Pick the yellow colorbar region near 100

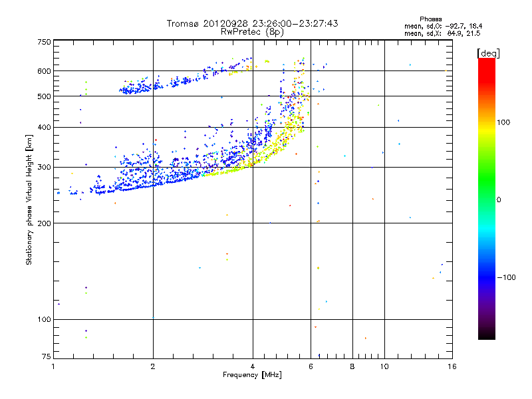pos(486,123)
